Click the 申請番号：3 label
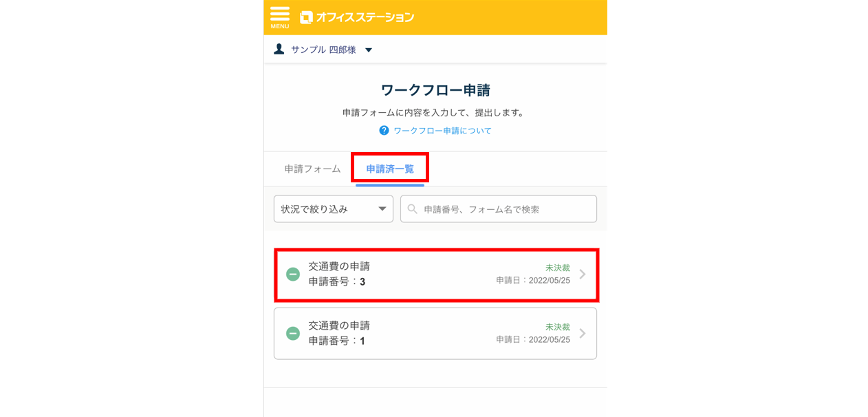Image resolution: width=868 pixels, height=417 pixels. (x=337, y=281)
